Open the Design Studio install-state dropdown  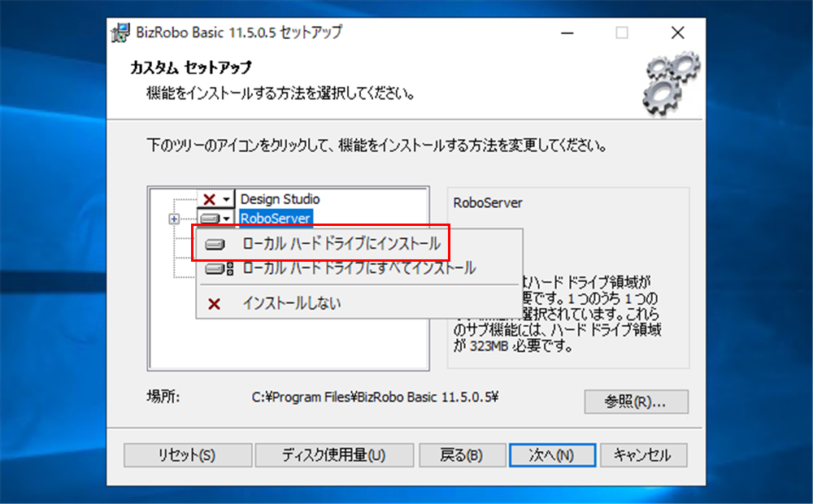[x=216, y=199]
